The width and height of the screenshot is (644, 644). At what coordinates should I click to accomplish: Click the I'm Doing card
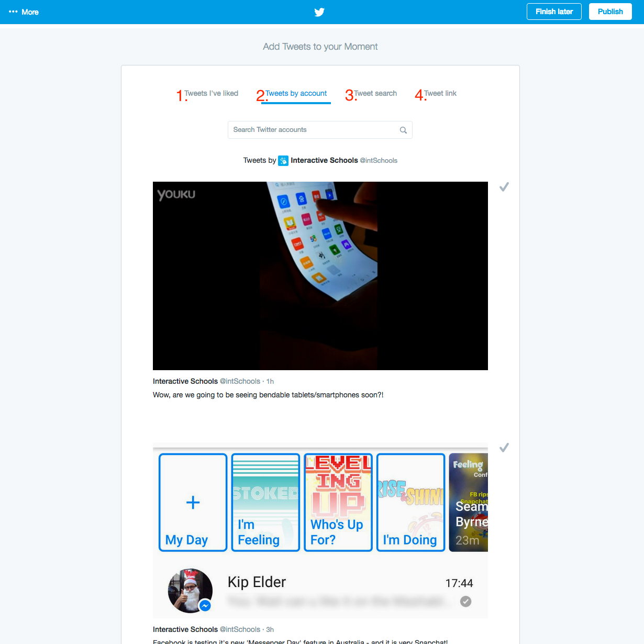(411, 503)
